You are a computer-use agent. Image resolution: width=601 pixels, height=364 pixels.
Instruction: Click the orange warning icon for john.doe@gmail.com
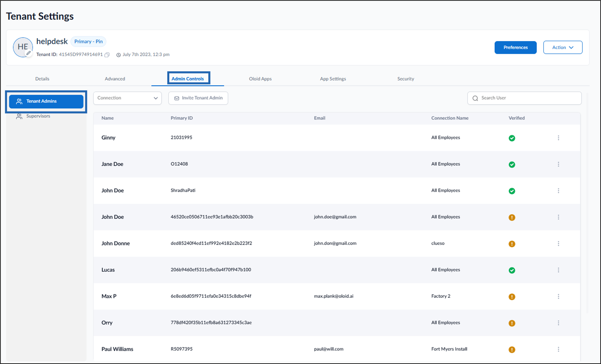(512, 217)
